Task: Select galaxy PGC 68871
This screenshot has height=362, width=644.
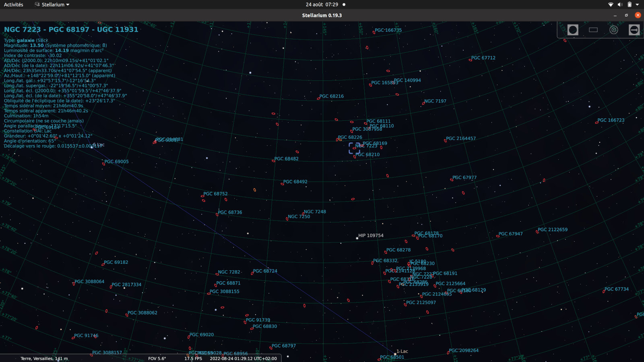Action: (228, 283)
